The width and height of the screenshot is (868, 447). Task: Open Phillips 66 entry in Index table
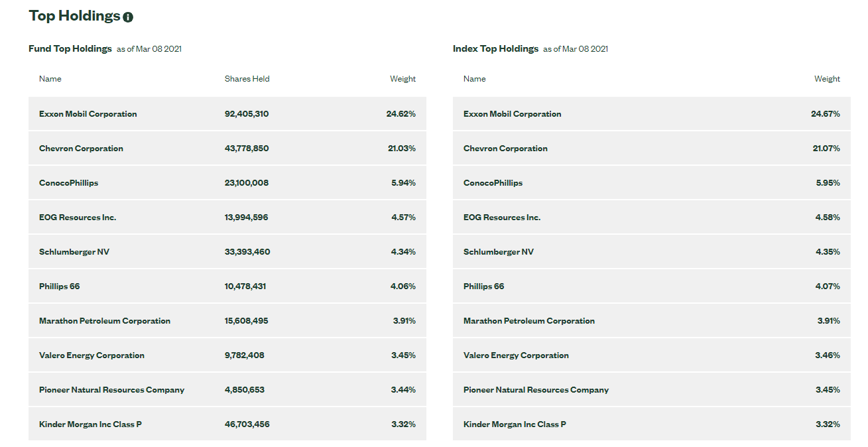coord(483,286)
